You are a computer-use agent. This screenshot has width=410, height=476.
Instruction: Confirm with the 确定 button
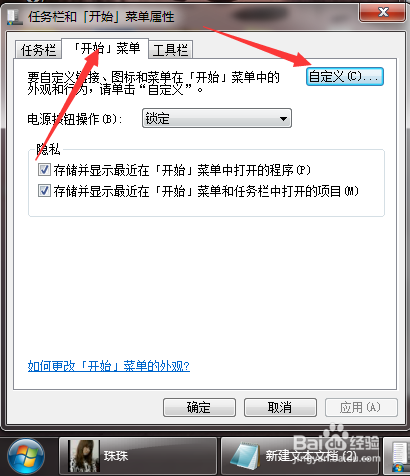coord(199,407)
